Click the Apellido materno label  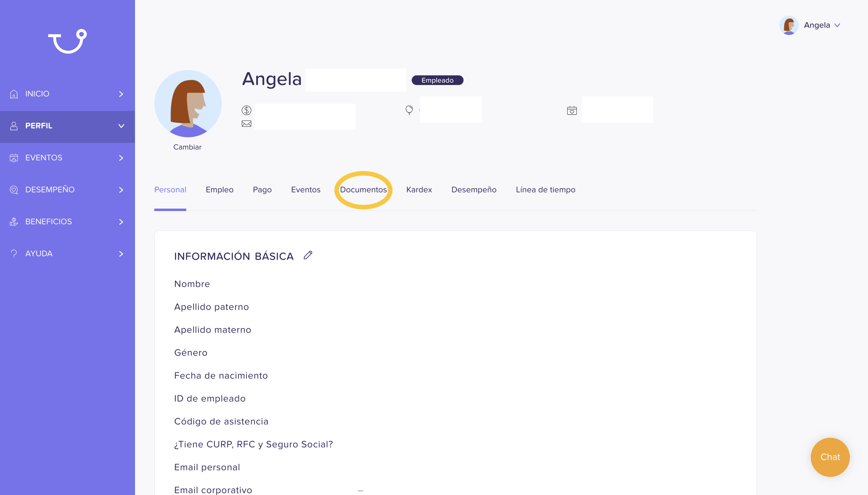(x=213, y=330)
